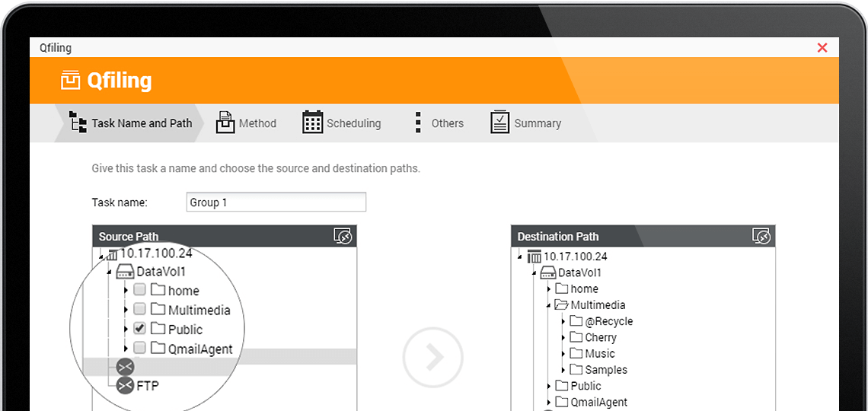Image resolution: width=868 pixels, height=411 pixels.
Task: Uncheck the Public folder checkbox in Source Path
Action: [x=139, y=329]
